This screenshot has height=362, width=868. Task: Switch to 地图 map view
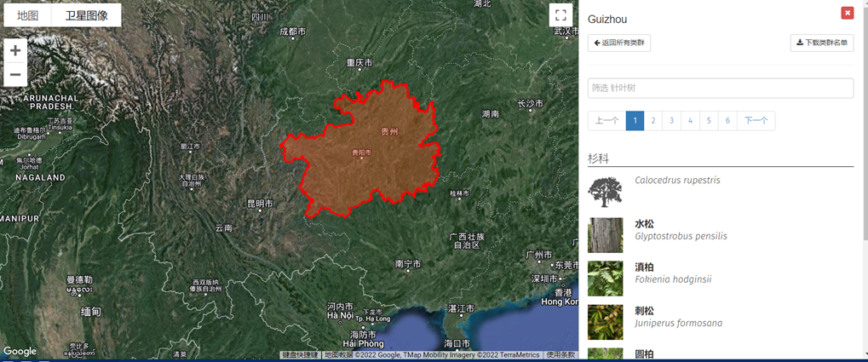[x=27, y=15]
